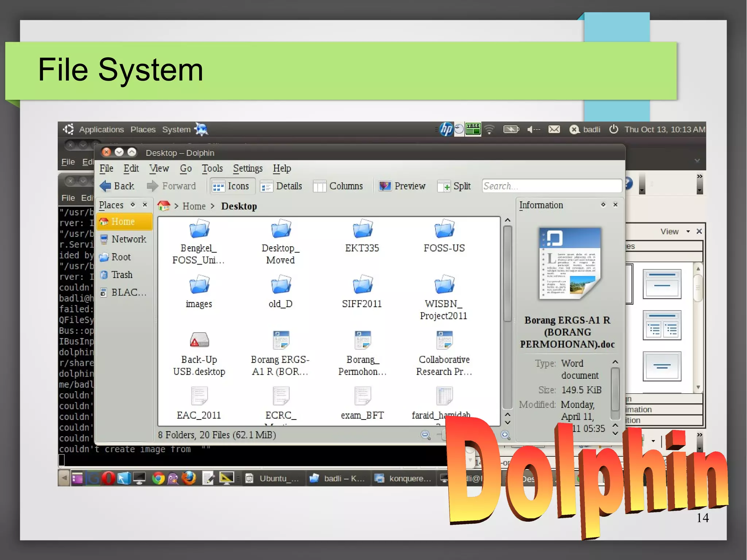Open the Settings menu
747x560 pixels.
point(248,168)
